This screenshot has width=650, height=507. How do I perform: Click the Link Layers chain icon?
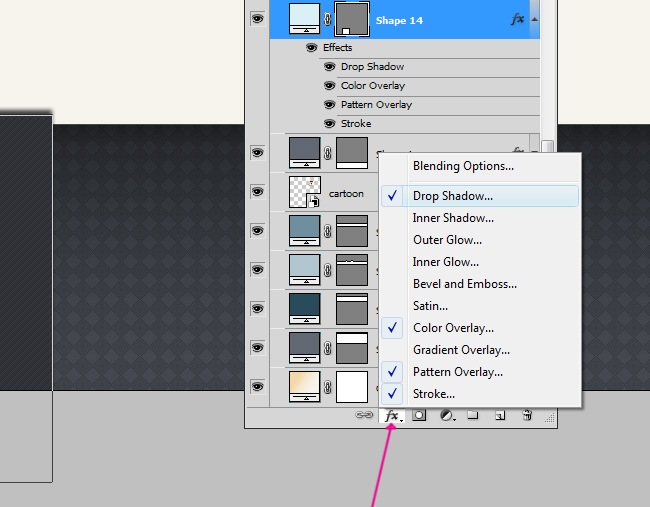364,416
